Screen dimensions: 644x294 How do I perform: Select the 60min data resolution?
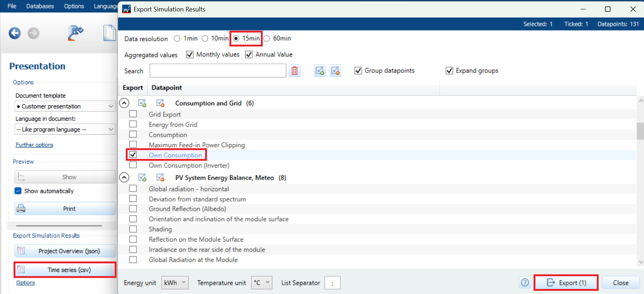[267, 39]
